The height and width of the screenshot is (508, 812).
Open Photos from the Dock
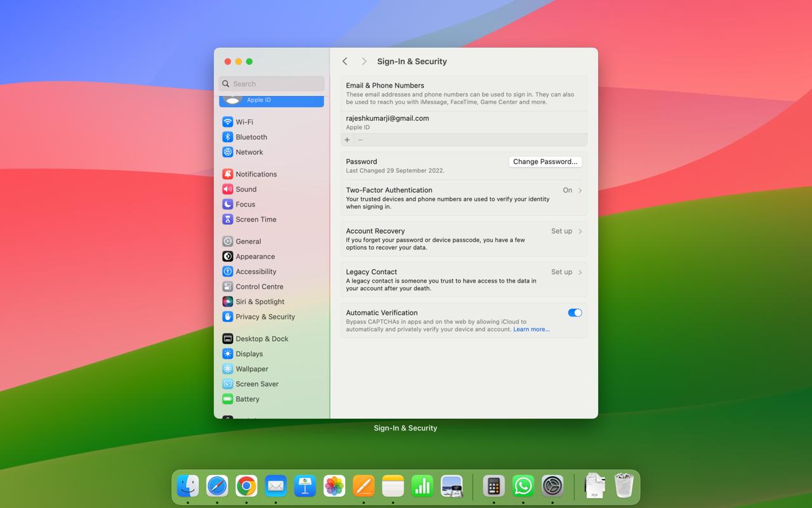point(334,486)
